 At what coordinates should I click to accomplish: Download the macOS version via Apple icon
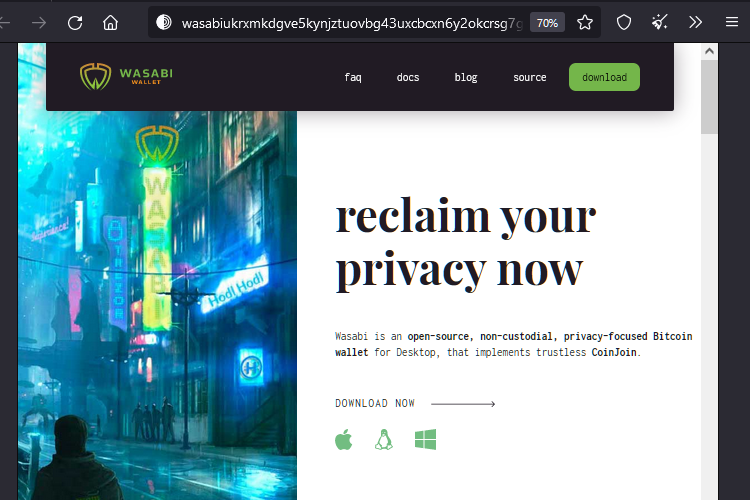[x=343, y=439]
